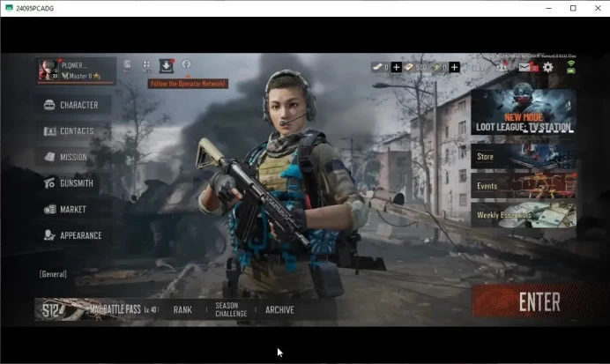The image size is (610, 364).
Task: Click the Gunsmith gun icon
Action: tap(49, 182)
